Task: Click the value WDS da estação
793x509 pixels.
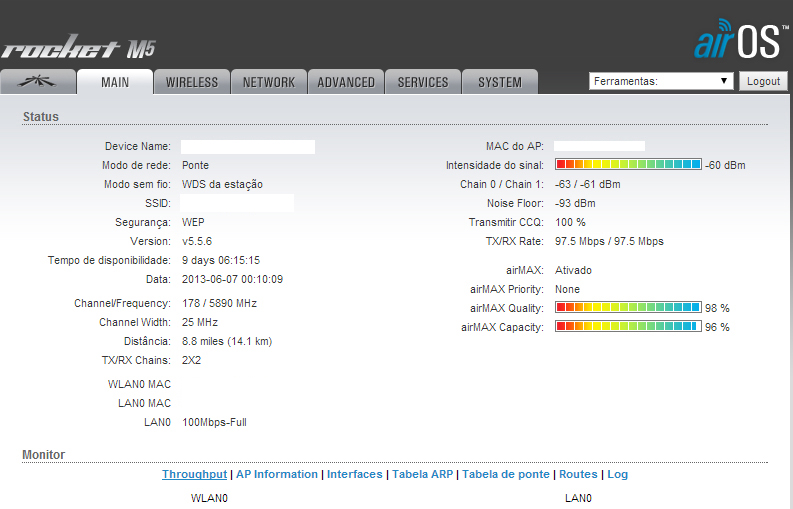Action: [x=223, y=184]
